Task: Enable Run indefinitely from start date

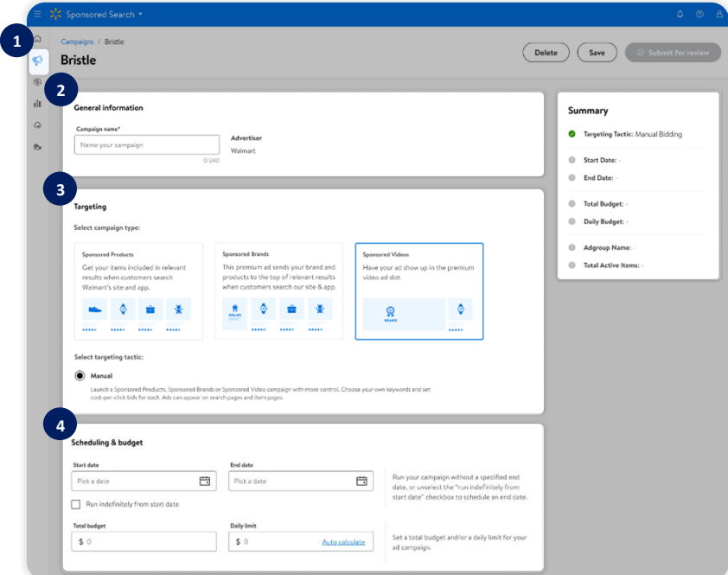Action: tap(77, 504)
